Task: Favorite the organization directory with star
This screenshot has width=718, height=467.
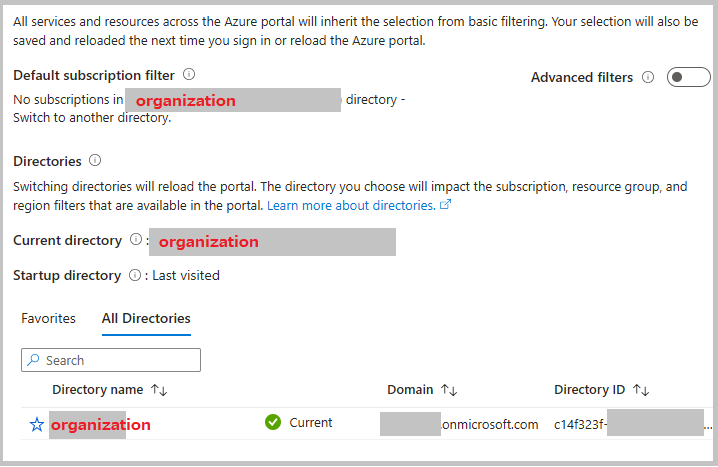Action: click(37, 424)
